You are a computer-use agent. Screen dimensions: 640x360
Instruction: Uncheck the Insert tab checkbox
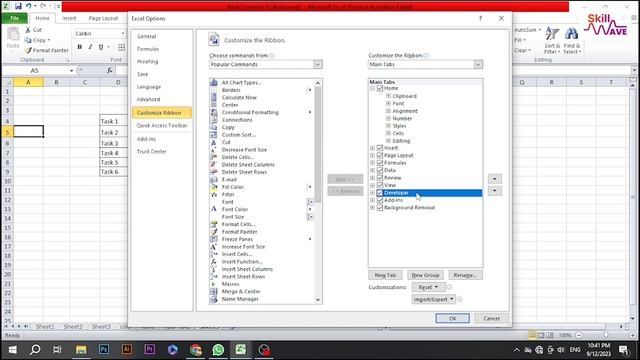click(x=380, y=148)
